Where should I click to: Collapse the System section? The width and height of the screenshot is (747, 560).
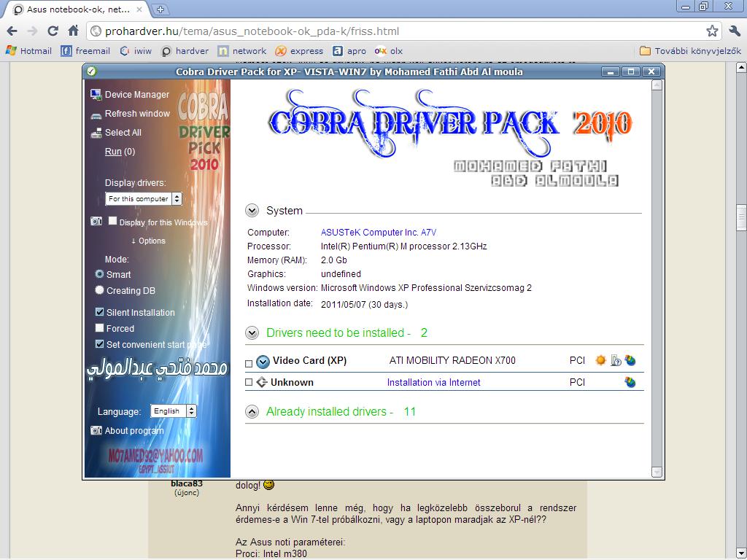[x=252, y=211]
